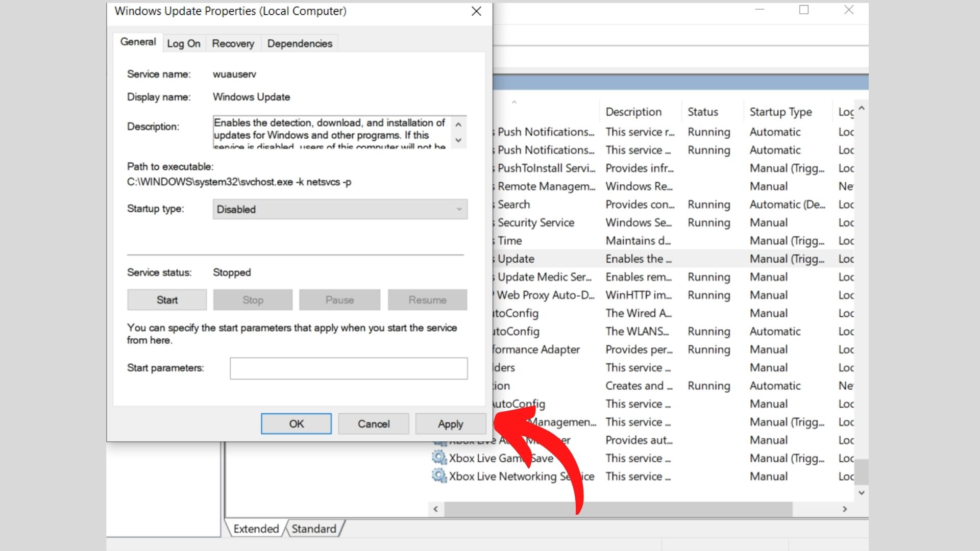Click 'Creates and ...' description cell

click(639, 386)
